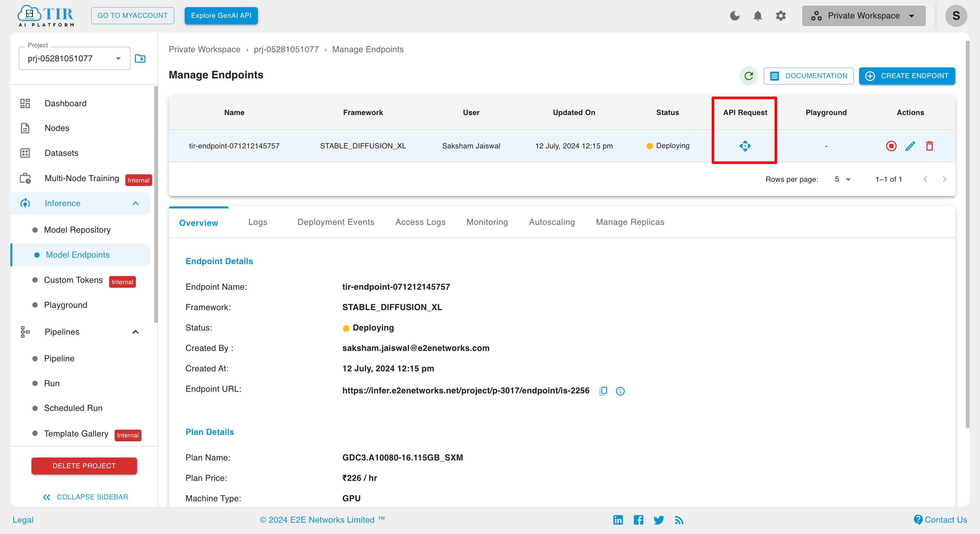Click the create new project folder icon
Image resolution: width=980 pixels, height=534 pixels.
[x=140, y=59]
